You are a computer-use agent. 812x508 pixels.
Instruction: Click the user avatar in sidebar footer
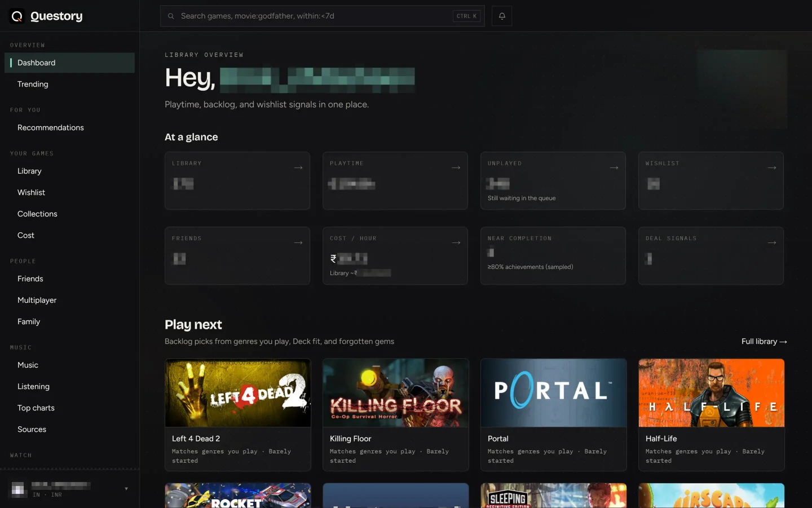[18, 489]
